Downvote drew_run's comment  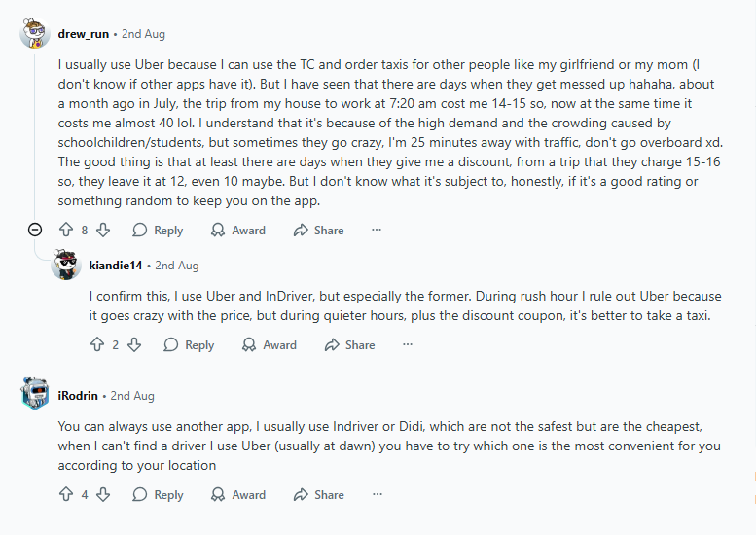(x=103, y=231)
